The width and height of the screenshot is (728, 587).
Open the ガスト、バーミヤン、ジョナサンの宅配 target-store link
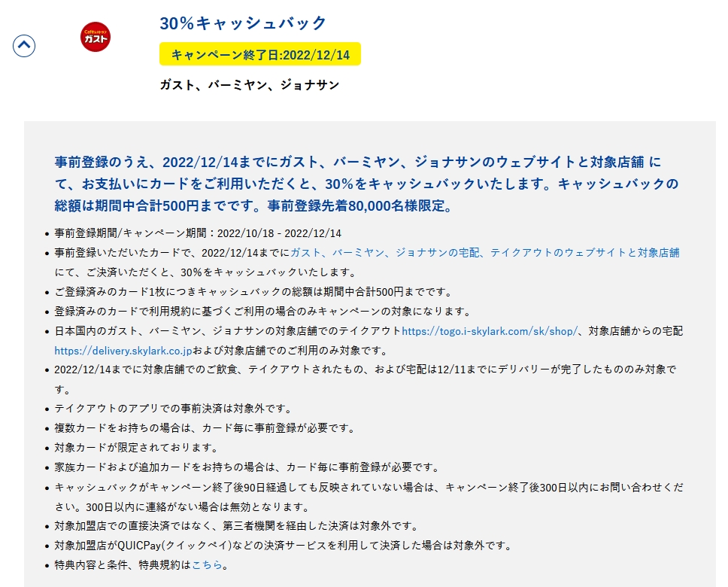tap(485, 252)
